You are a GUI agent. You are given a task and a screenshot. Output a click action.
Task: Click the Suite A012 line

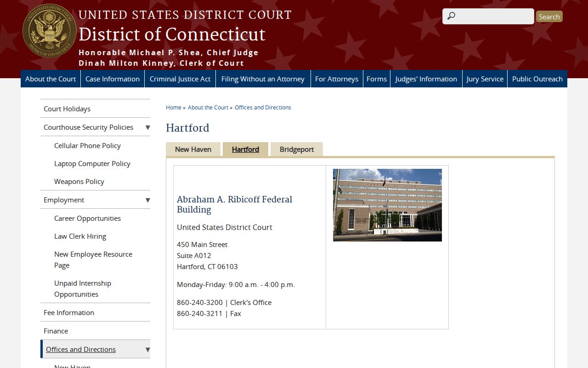(x=194, y=255)
